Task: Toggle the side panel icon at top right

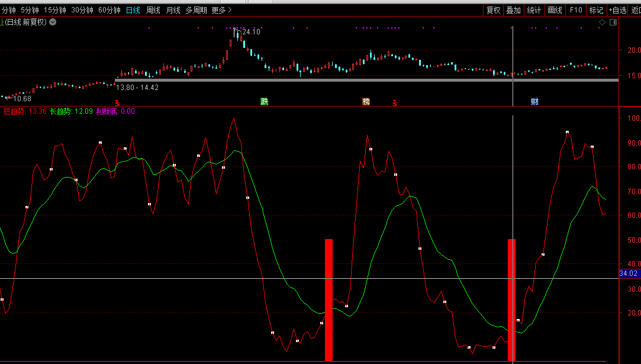Action: (x=612, y=22)
